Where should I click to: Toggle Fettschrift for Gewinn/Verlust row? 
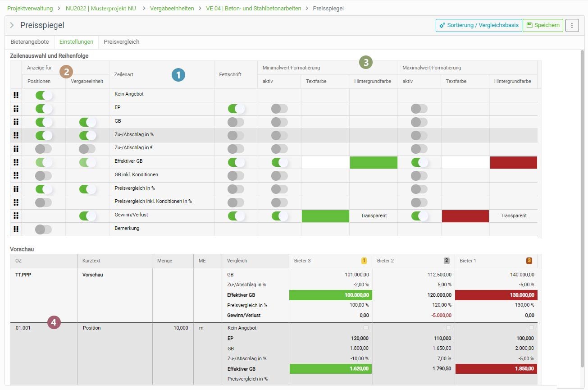[236, 216]
